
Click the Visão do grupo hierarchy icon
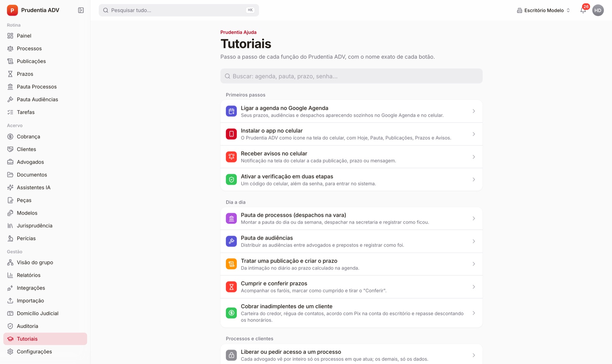click(x=10, y=262)
